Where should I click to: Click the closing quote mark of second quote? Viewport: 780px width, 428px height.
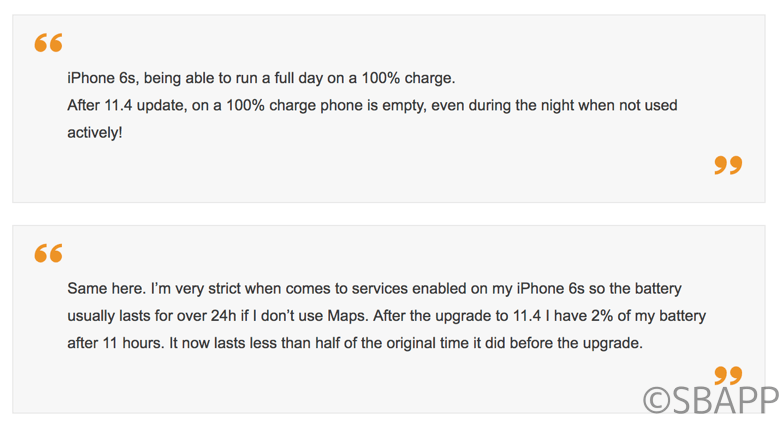point(728,375)
